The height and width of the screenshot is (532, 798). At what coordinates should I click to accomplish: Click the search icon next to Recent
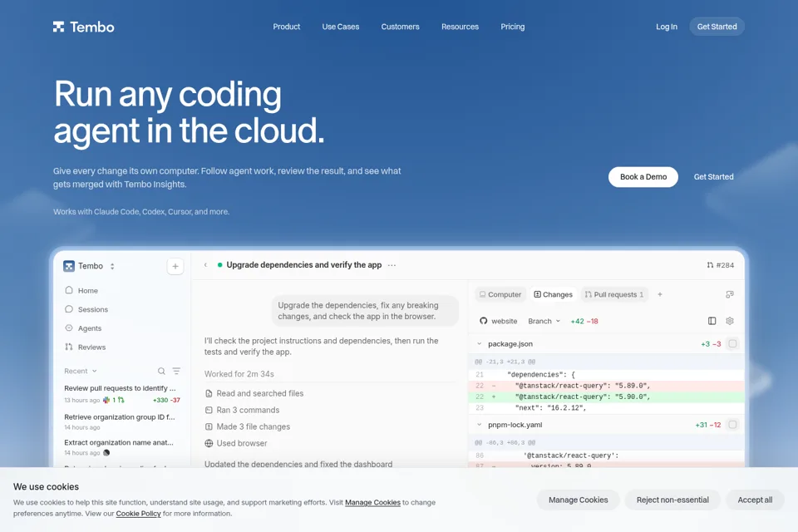pos(161,371)
